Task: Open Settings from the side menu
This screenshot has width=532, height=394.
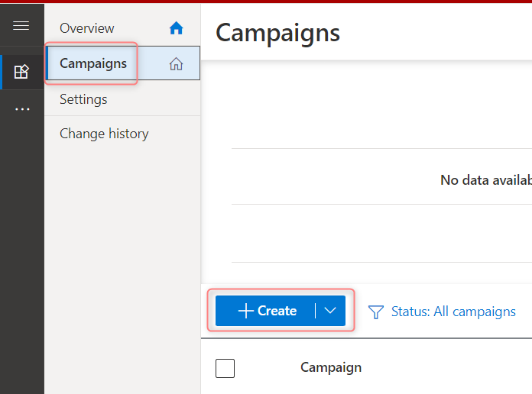Action: coord(83,99)
